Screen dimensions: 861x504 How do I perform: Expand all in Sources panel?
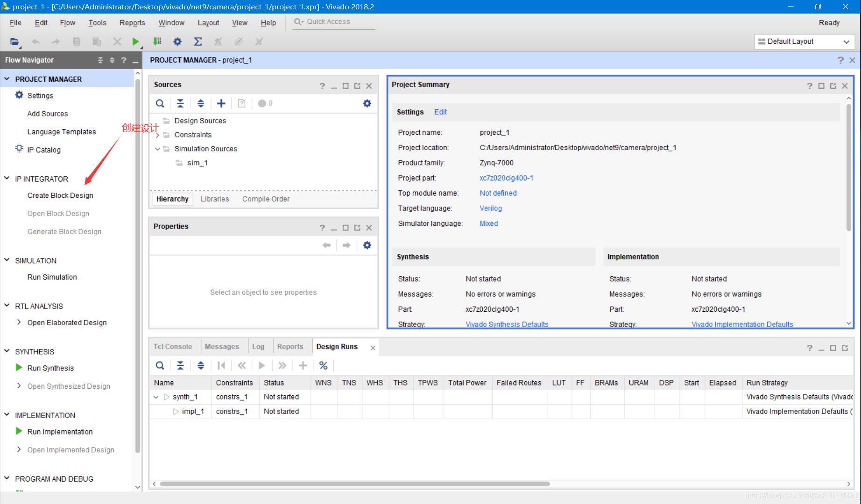pyautogui.click(x=201, y=104)
